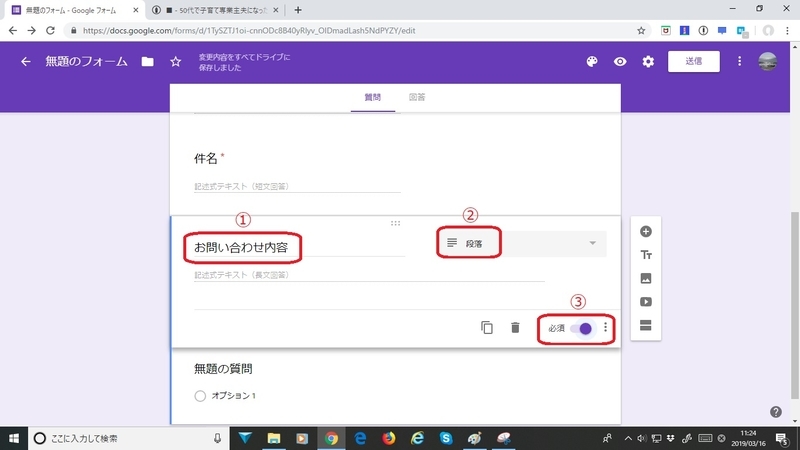The image size is (800, 450).
Task: Duplicate the お問い合わせ内容 question
Action: coord(487,328)
